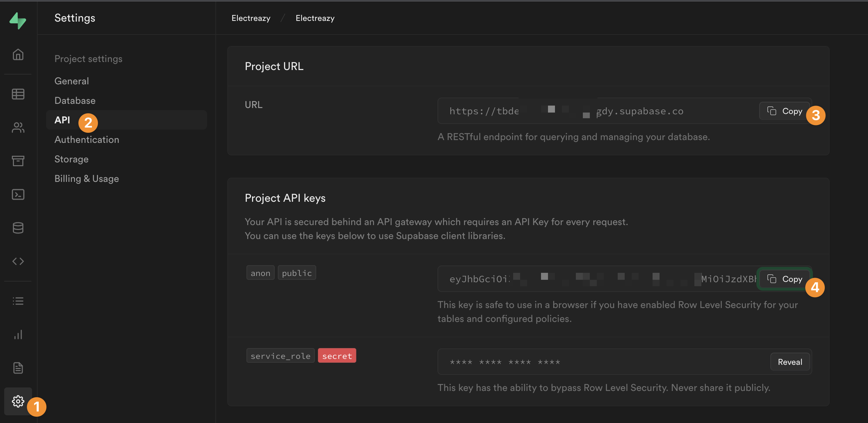Click the Supabase logo

pos(18,21)
